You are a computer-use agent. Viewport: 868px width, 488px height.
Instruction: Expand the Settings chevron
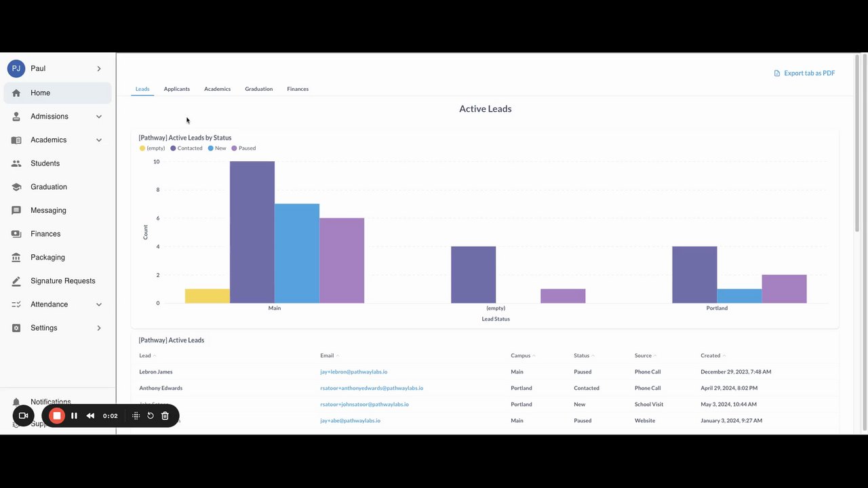99,328
